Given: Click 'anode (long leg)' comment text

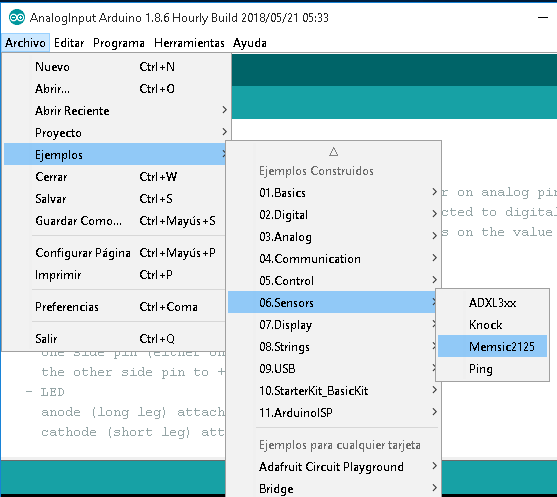Looking at the screenshot, I should 104,412.
